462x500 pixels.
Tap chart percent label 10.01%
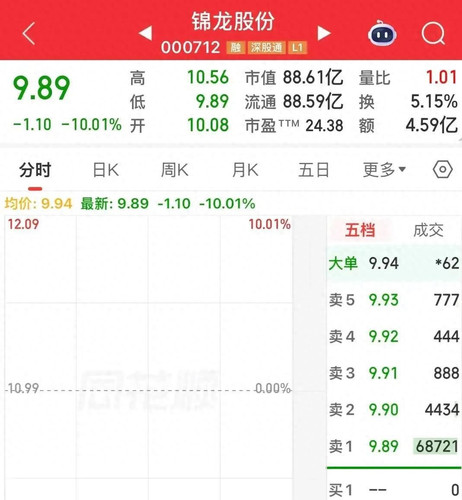(x=269, y=224)
